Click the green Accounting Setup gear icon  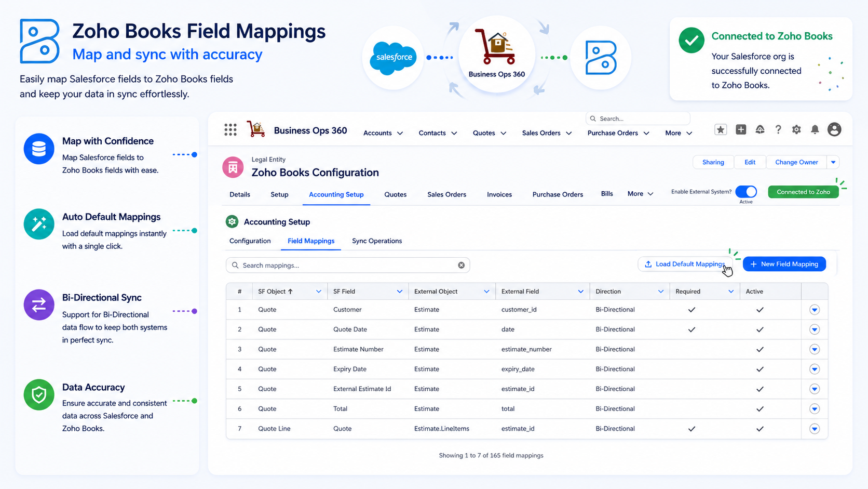[x=232, y=222]
